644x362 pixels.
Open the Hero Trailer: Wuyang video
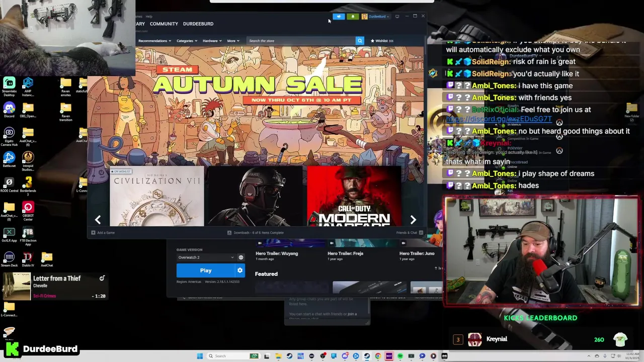277,253
